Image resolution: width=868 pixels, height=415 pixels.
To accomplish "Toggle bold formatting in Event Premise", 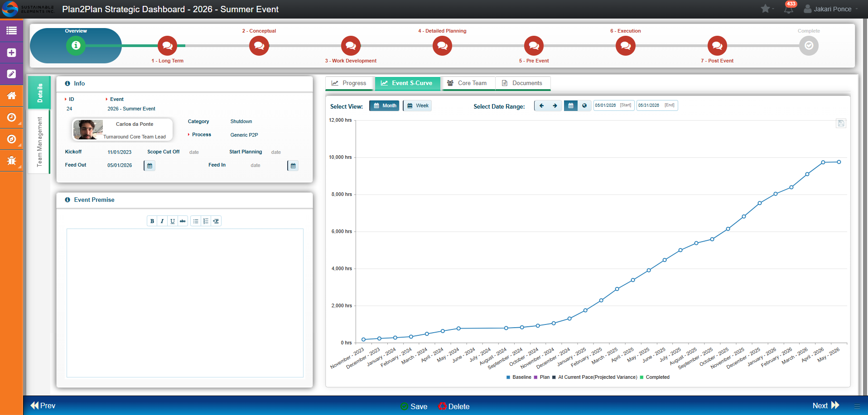I will click(x=152, y=221).
